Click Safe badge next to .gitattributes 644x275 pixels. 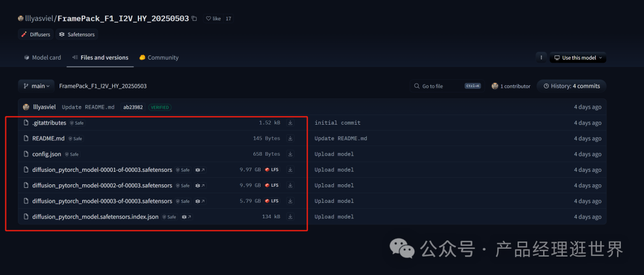(77, 123)
